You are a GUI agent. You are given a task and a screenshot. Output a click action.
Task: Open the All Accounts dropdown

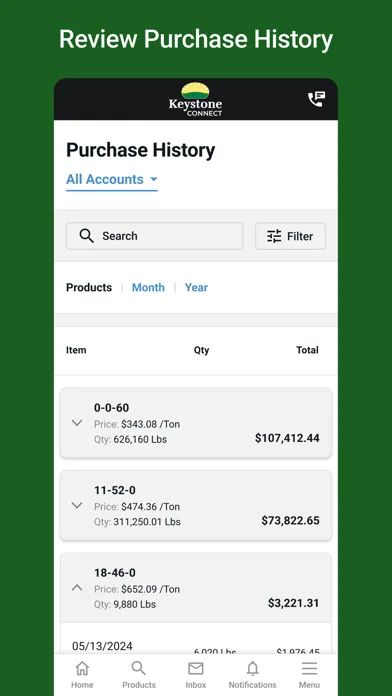tap(112, 179)
